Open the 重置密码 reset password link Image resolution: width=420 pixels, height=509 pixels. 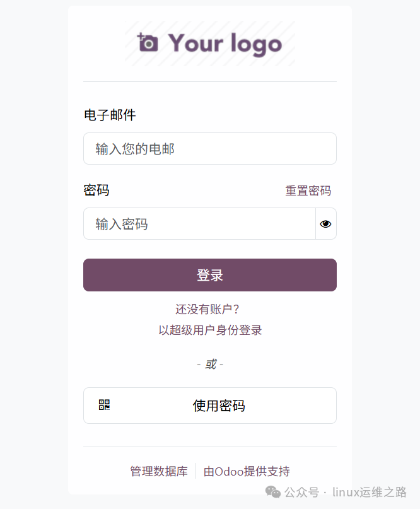(x=308, y=190)
